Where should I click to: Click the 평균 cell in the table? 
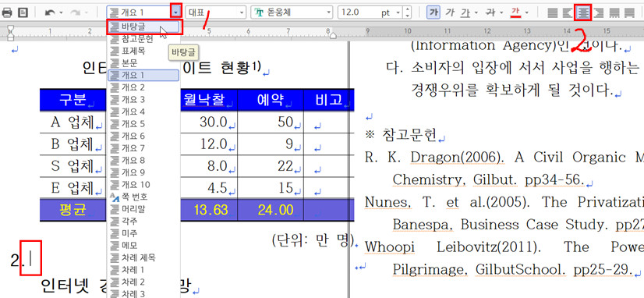pos(73,210)
